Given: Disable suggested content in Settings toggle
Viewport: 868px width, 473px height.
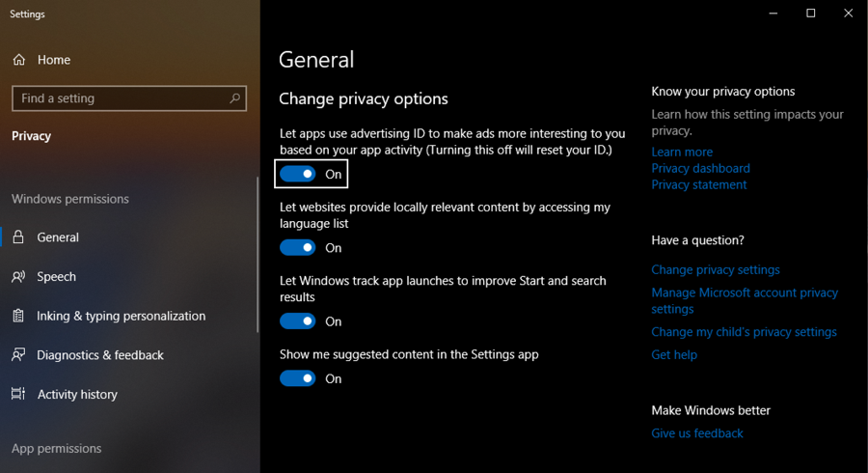Looking at the screenshot, I should pyautogui.click(x=298, y=378).
